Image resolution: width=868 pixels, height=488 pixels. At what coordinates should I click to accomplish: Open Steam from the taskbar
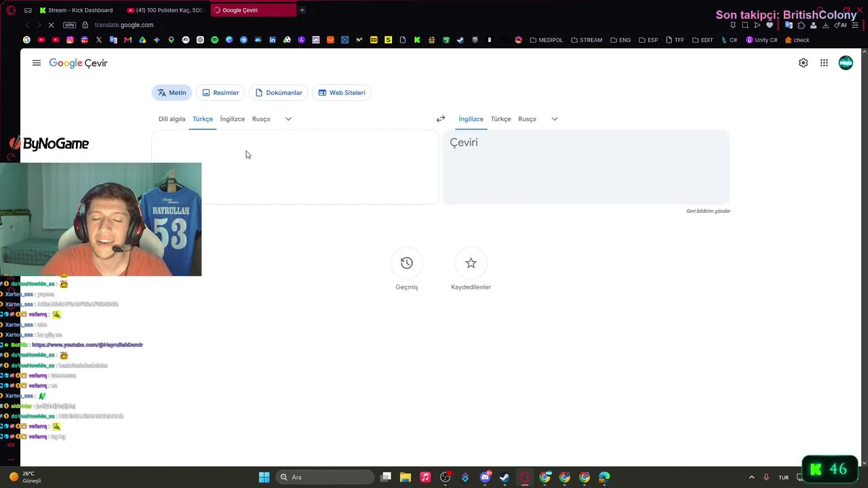click(x=505, y=477)
